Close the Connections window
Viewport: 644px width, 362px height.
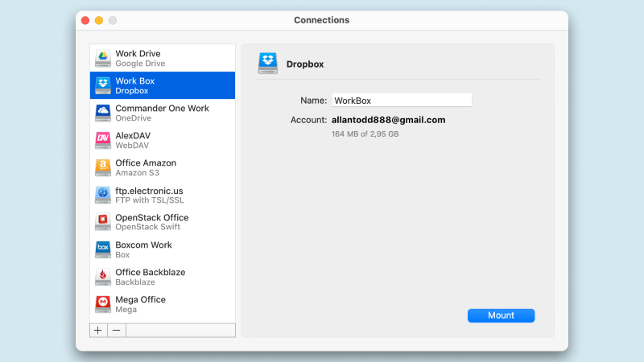(x=85, y=21)
